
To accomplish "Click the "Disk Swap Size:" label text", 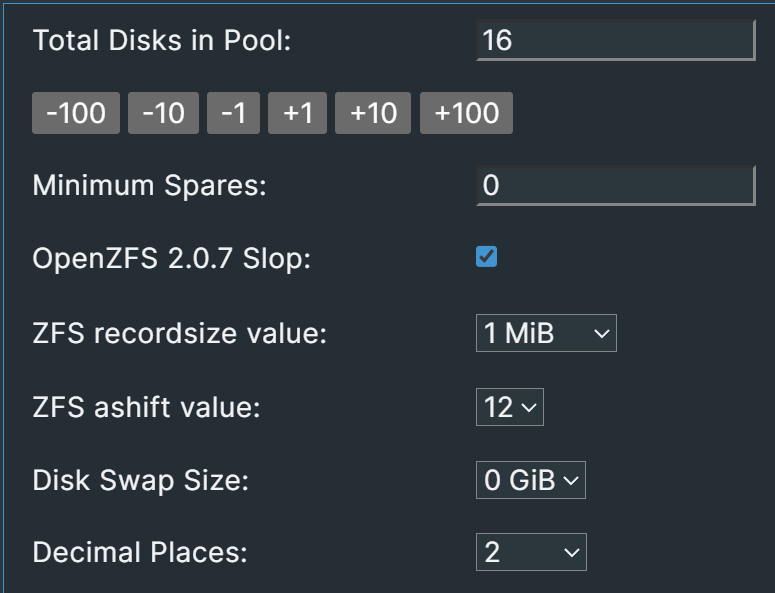I will (141, 480).
